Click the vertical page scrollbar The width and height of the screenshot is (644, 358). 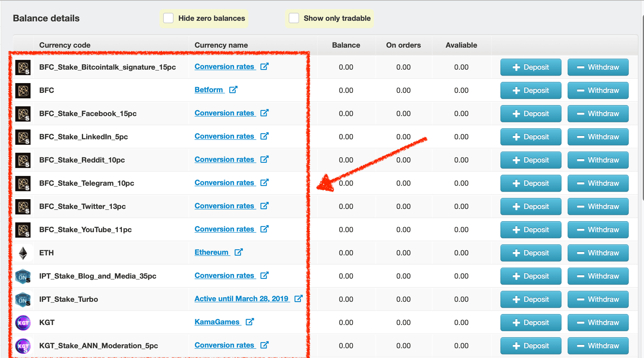(x=643, y=107)
